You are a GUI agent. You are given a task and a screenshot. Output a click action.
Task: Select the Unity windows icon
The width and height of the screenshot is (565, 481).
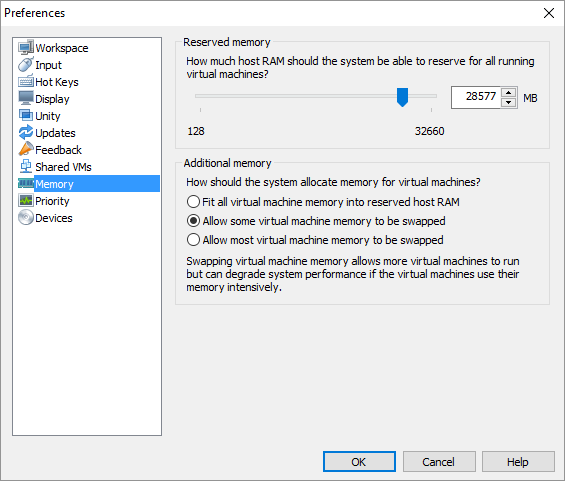click(x=26, y=115)
